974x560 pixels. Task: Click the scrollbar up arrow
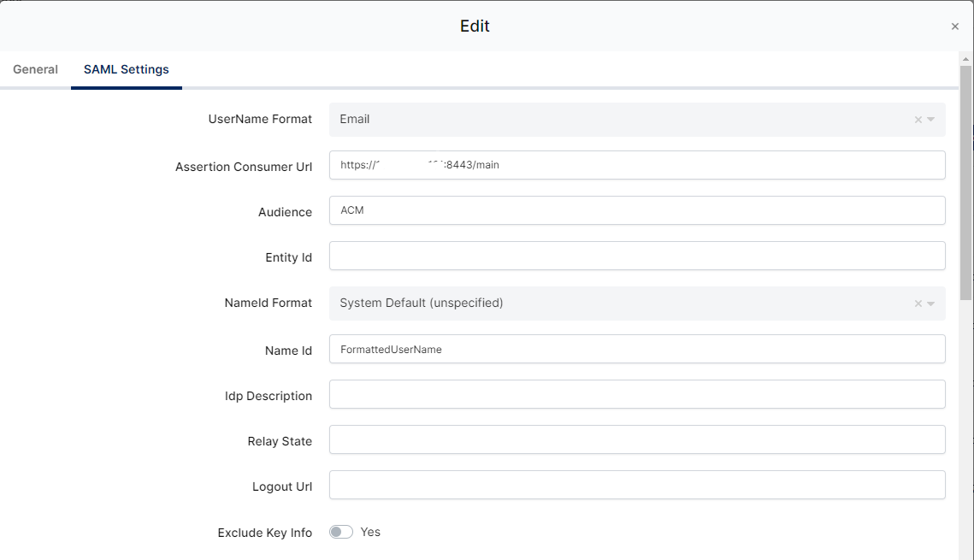(965, 58)
